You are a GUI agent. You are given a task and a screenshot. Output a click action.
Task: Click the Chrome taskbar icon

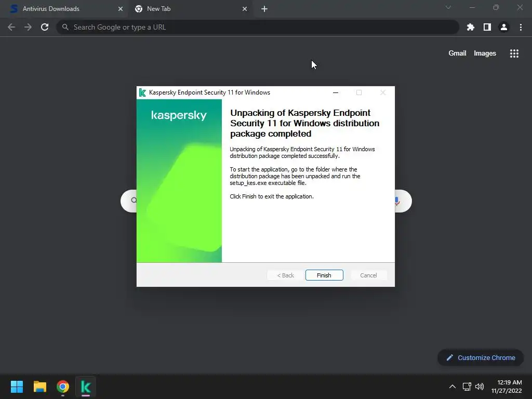[x=63, y=387]
